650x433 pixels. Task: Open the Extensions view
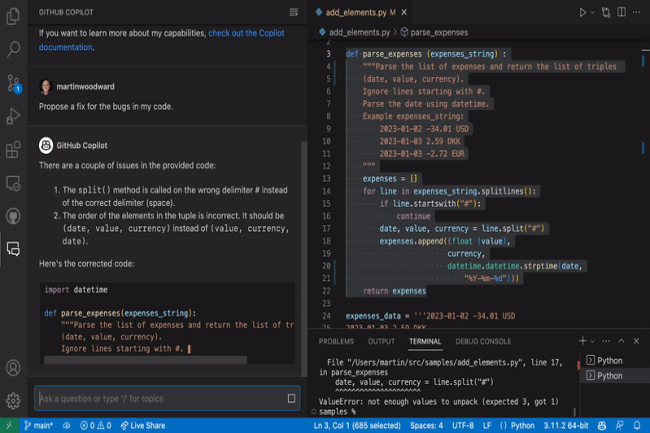13,150
